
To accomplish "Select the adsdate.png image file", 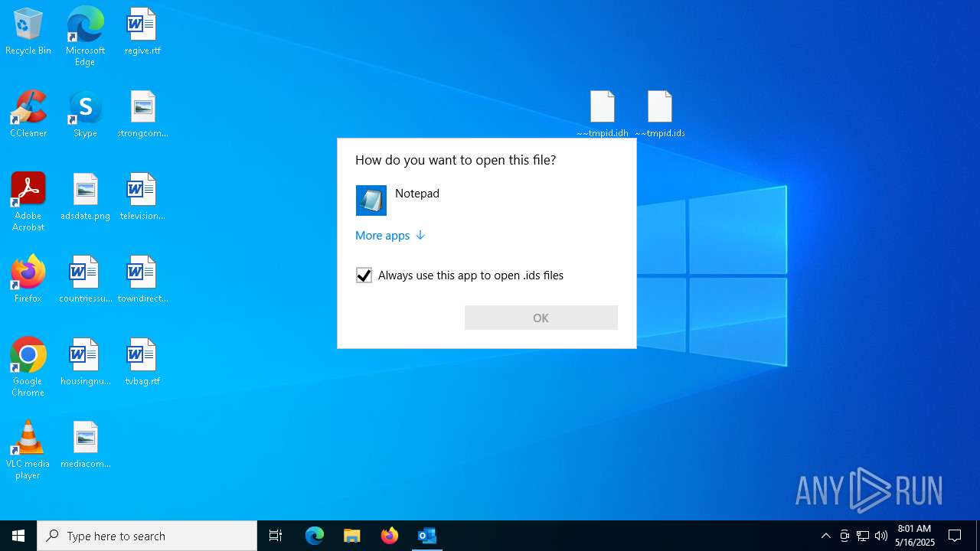I will coord(85,197).
